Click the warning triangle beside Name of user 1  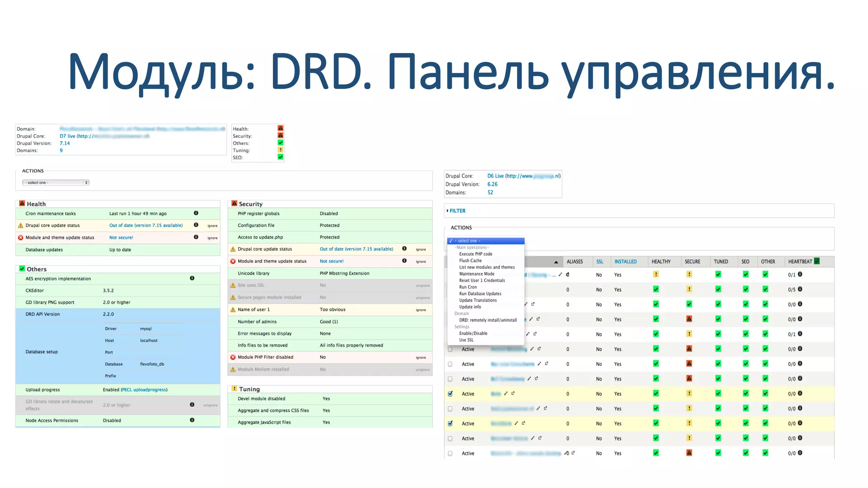tap(233, 310)
